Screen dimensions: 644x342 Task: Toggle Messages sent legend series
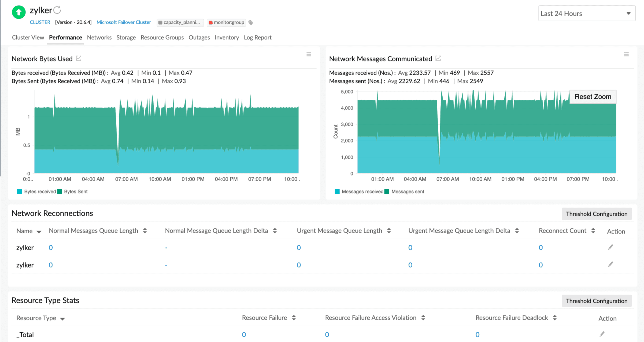(408, 191)
